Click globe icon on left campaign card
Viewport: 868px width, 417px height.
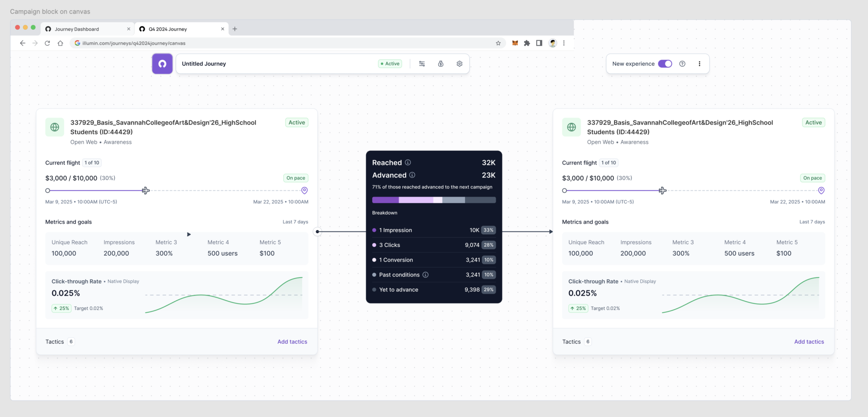(55, 127)
